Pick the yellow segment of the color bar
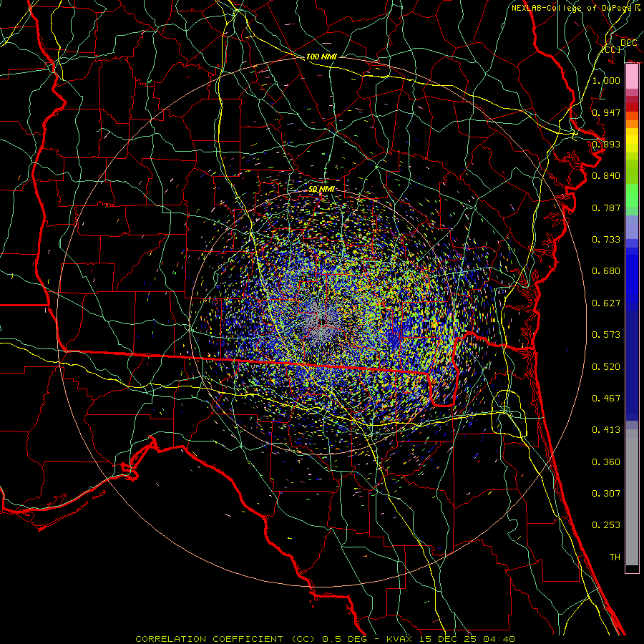 [x=632, y=140]
